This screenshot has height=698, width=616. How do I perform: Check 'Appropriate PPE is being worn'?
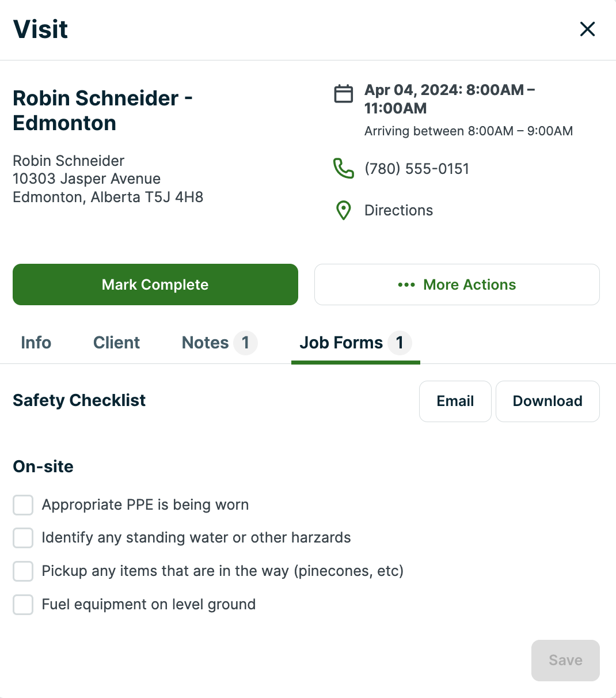(x=23, y=505)
